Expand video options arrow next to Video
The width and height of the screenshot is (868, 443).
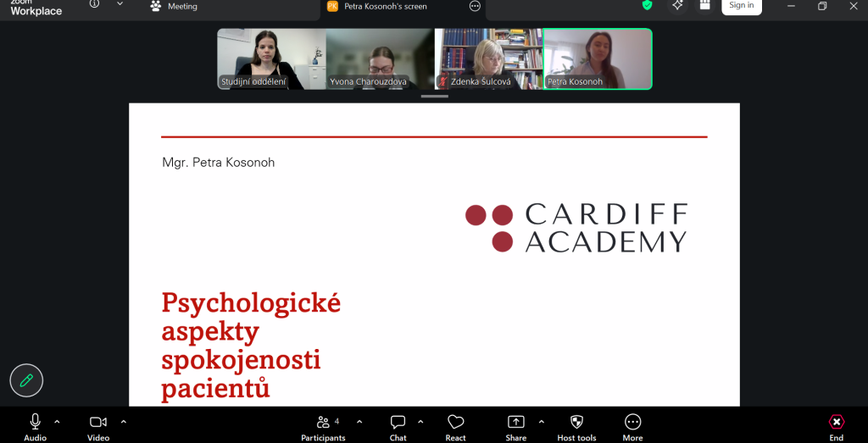pos(124,422)
